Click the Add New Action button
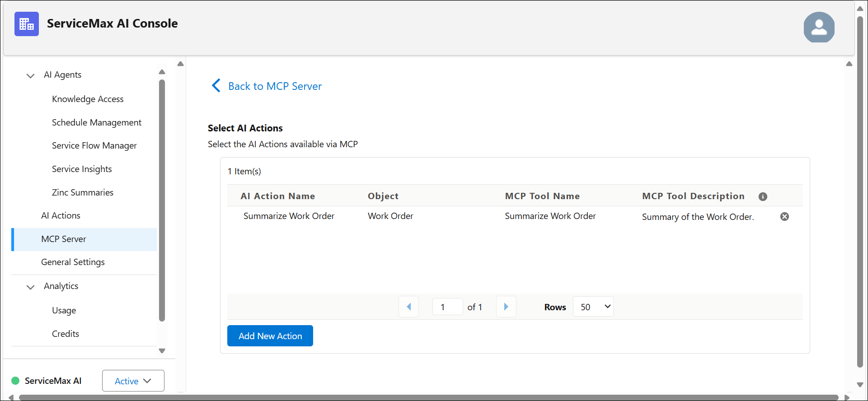Viewport: 868px width, 401px height. (x=270, y=336)
